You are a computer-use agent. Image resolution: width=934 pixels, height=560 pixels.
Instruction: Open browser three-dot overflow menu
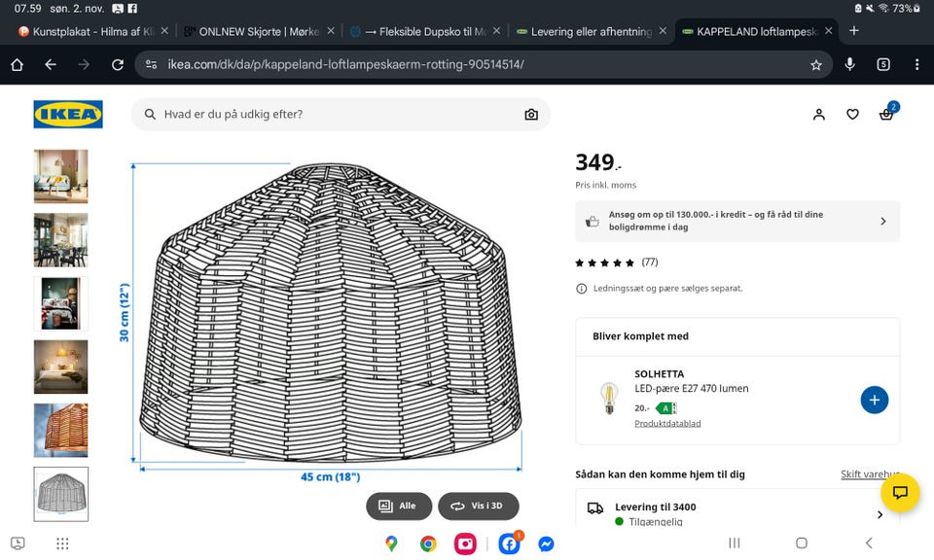pyautogui.click(x=916, y=65)
